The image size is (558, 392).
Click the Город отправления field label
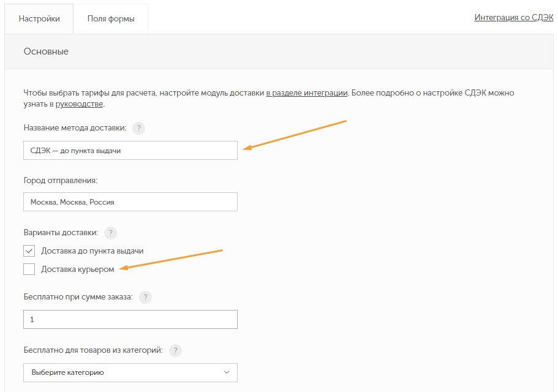(x=61, y=180)
